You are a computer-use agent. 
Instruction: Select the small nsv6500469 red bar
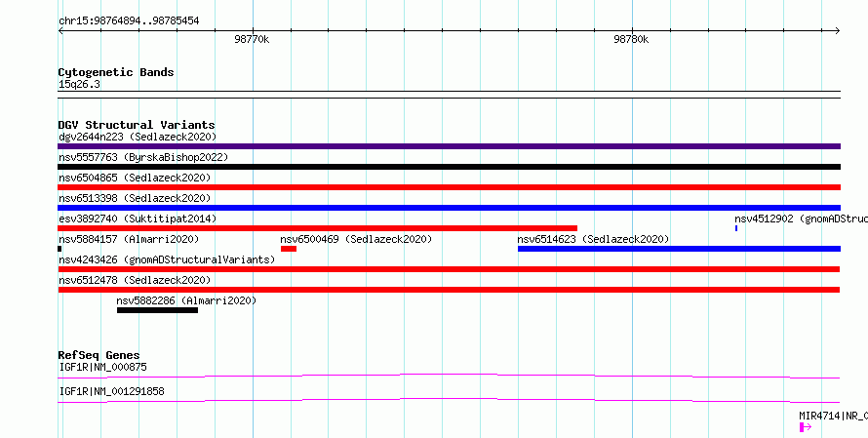(289, 249)
